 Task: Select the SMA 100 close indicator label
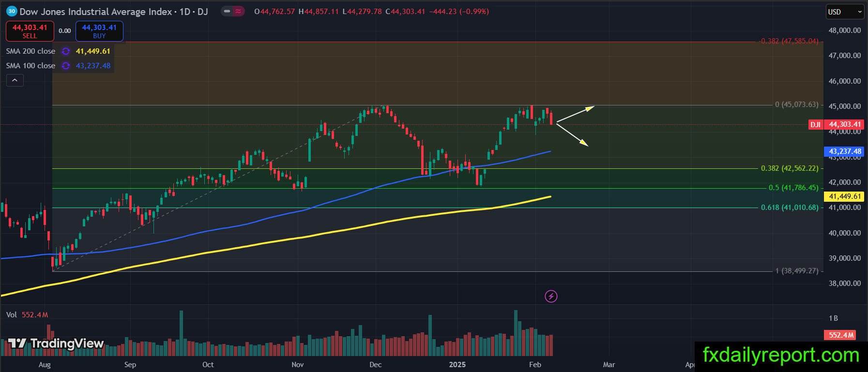pyautogui.click(x=30, y=66)
